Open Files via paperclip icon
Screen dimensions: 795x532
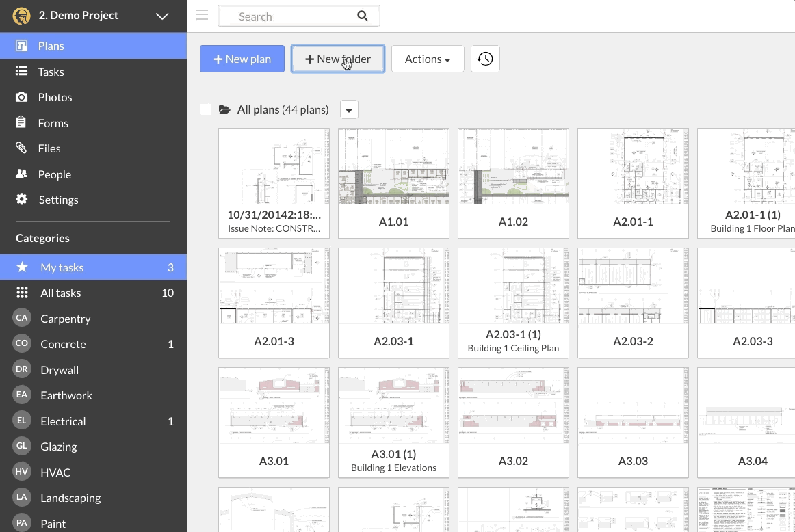point(22,148)
